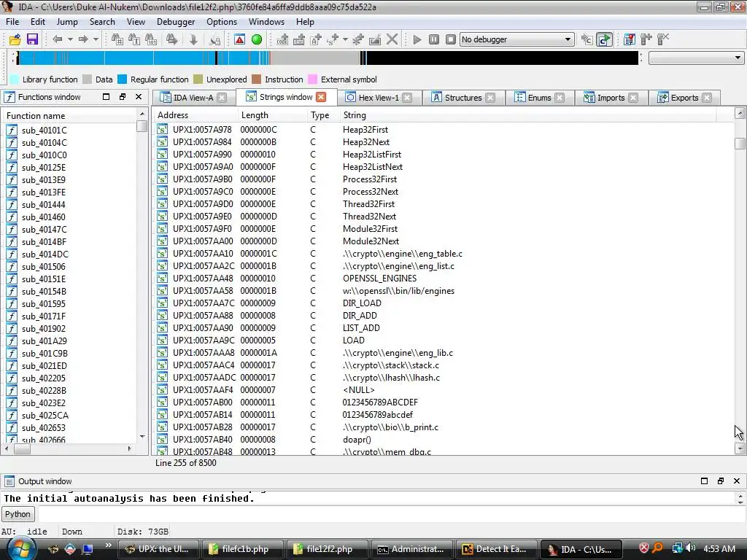Open the empty combo box beside navigation band
Image resolution: width=747 pixels, height=560 pixels.
(x=696, y=58)
